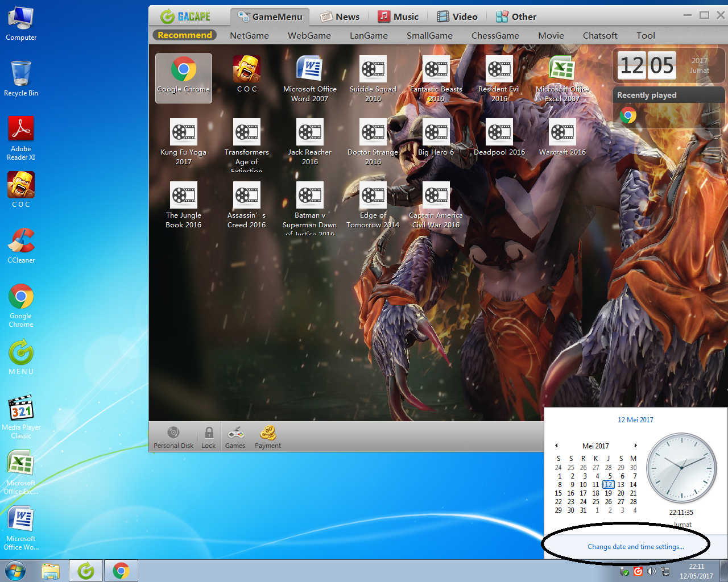728x582 pixels.
Task: Switch to the GameMenu tab
Action: click(270, 16)
